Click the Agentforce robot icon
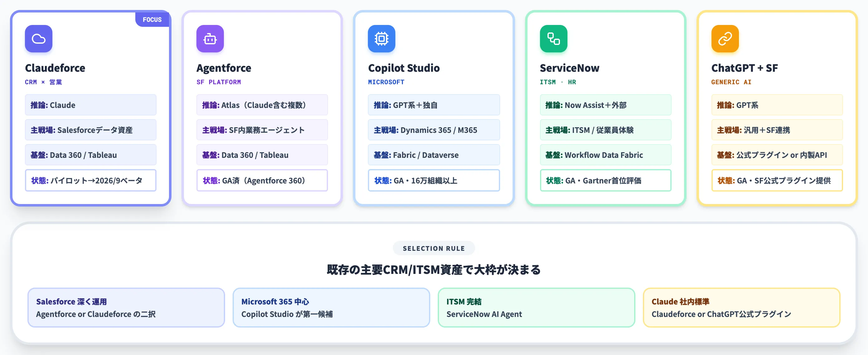This screenshot has width=868, height=355. click(x=210, y=39)
